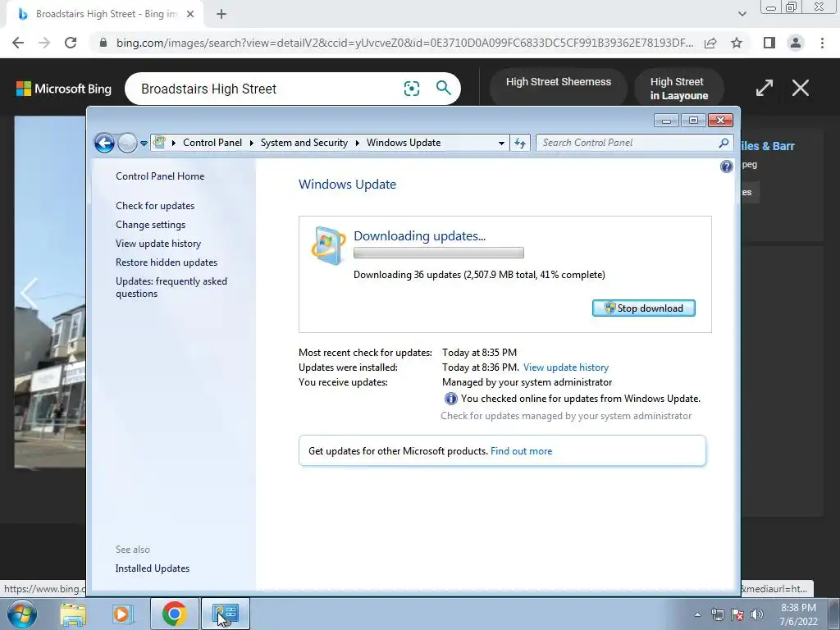Click the Stop download button

(x=643, y=308)
